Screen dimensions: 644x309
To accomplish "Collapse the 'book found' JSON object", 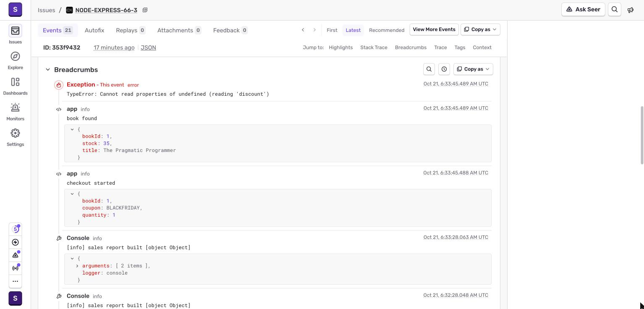I will click(72, 129).
